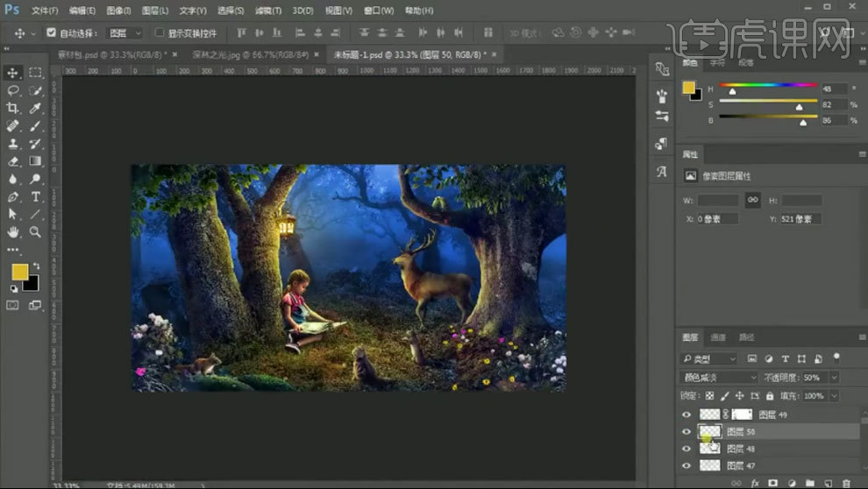Select the Zoom tool

coord(35,231)
